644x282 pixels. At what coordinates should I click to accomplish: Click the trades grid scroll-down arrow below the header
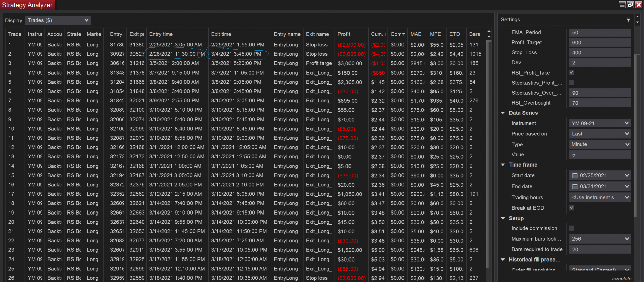pos(489,36)
